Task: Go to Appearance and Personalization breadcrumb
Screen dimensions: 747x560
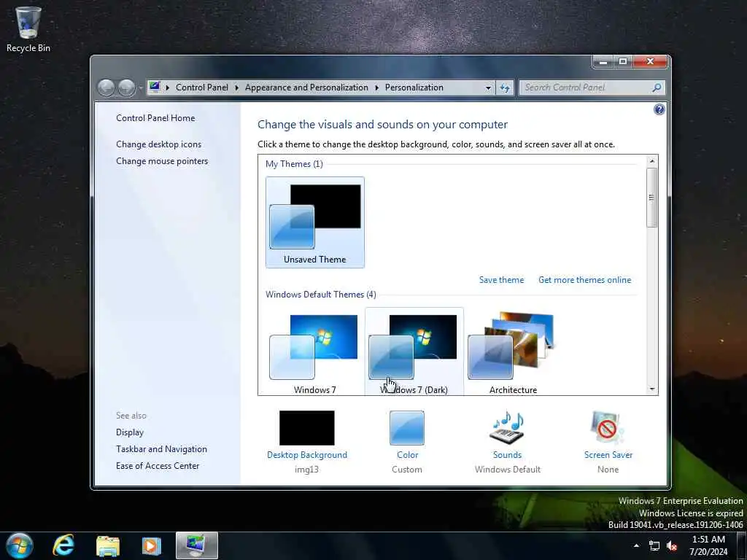Action: [306, 87]
